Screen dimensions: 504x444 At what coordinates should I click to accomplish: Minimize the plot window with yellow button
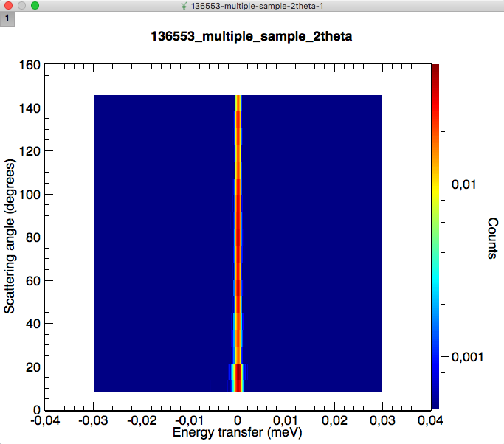pos(21,6)
